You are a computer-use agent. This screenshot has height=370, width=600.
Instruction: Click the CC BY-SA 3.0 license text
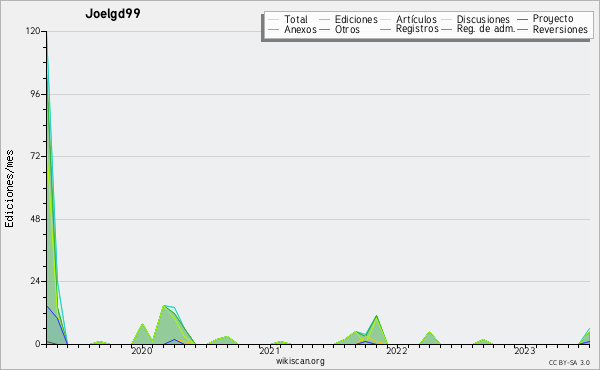tap(569, 362)
